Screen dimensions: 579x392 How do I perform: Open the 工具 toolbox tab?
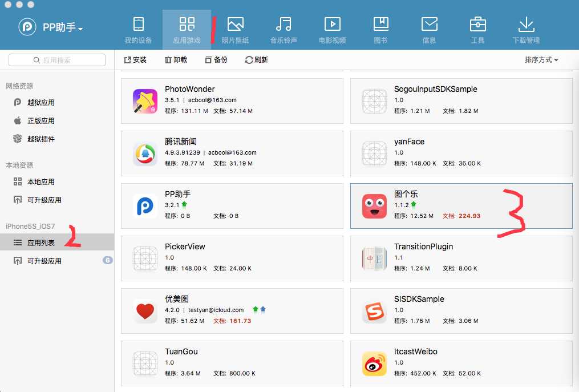(477, 30)
